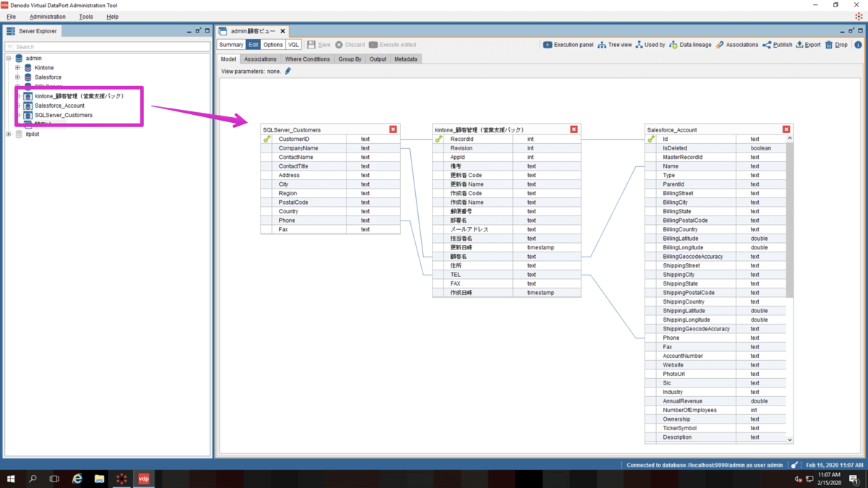Viewport: 868px width, 488px height.
Task: Expand kintone_顧客管理 view in tree
Action: 19,96
